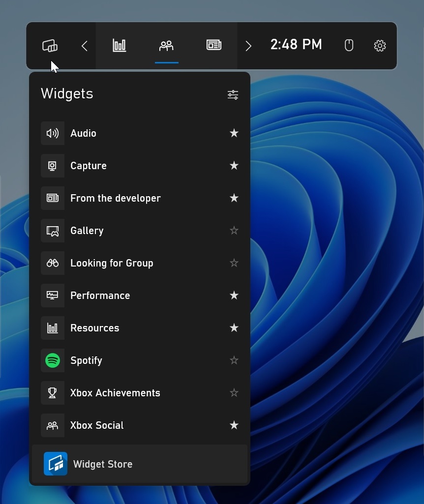Image resolution: width=424 pixels, height=504 pixels.
Task: Click the 2:48 PM clock
Action: click(x=296, y=45)
